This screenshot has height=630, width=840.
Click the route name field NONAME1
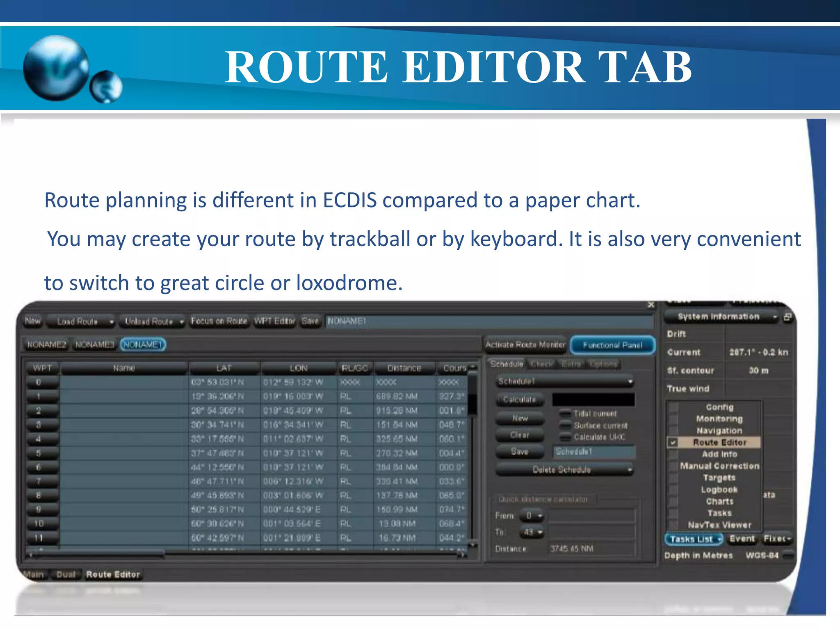point(489,321)
